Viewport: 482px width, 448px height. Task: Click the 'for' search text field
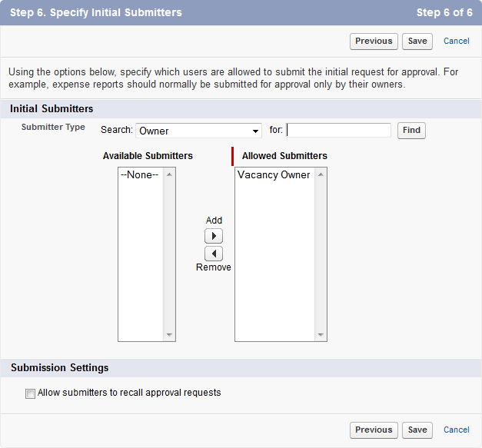coord(338,131)
